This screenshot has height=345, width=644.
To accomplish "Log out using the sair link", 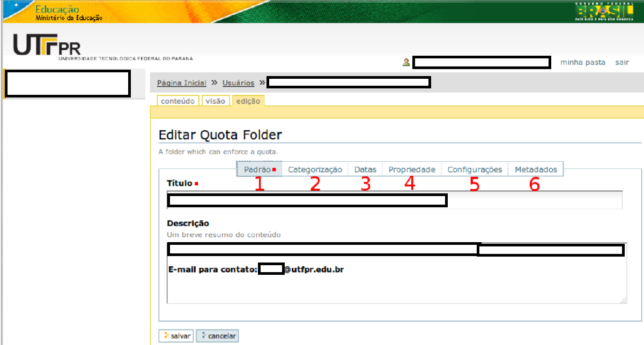I will point(622,63).
